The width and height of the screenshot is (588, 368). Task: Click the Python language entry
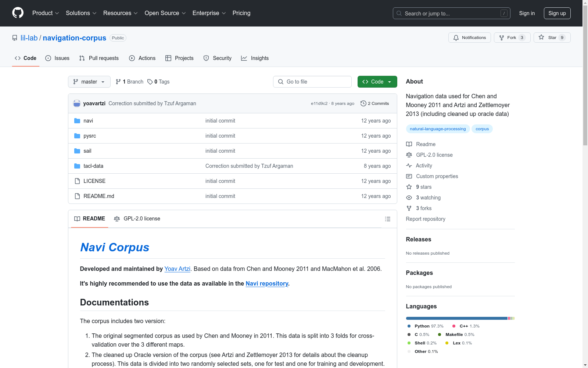[x=426, y=326]
